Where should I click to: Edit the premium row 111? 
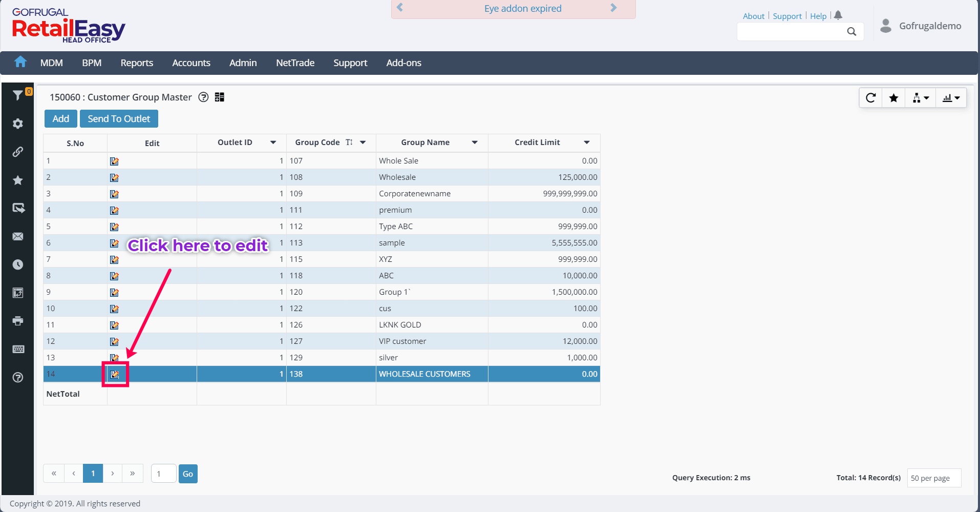pyautogui.click(x=114, y=210)
